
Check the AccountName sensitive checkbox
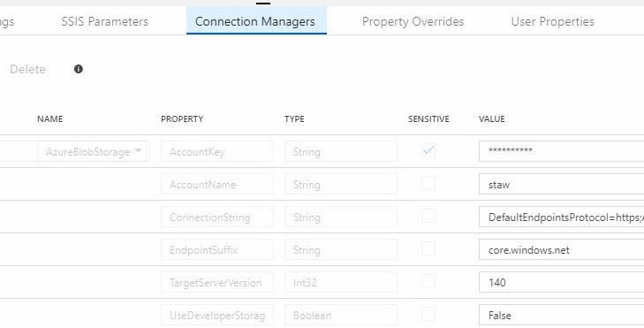[x=428, y=183]
